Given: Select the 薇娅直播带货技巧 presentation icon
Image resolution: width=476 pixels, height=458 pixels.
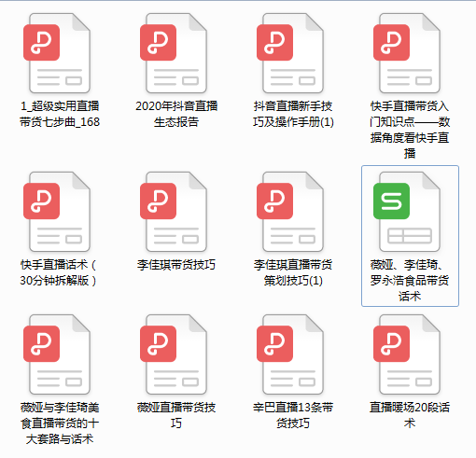Looking at the screenshot, I should coord(174,354).
